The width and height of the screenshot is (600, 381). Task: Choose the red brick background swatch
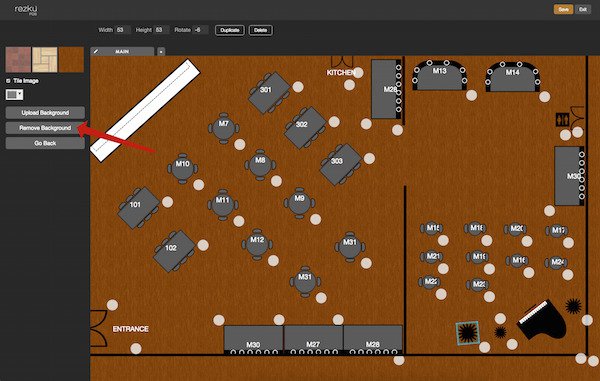click(x=18, y=60)
